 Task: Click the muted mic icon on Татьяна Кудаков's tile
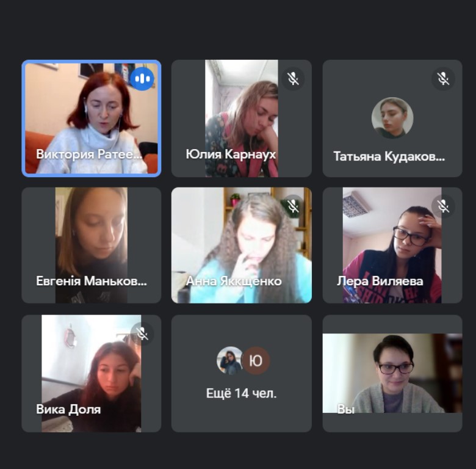tap(443, 79)
